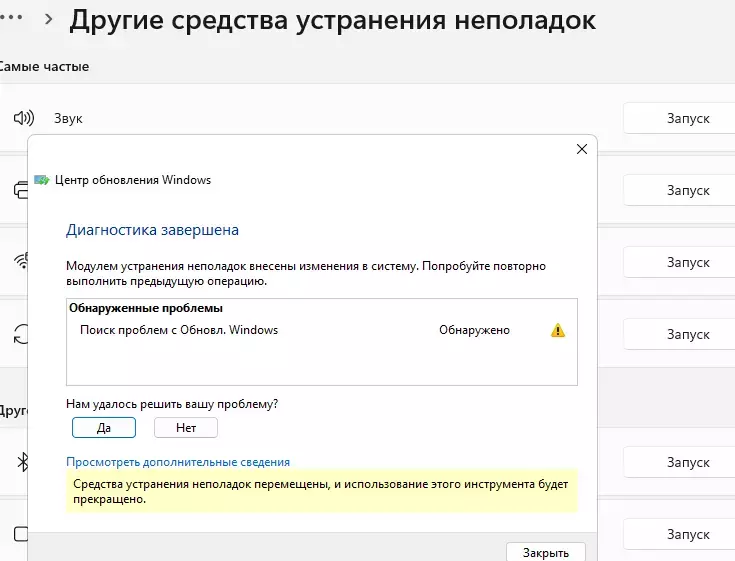Click the Центр обновления Windows dialog title

[x=133, y=180]
